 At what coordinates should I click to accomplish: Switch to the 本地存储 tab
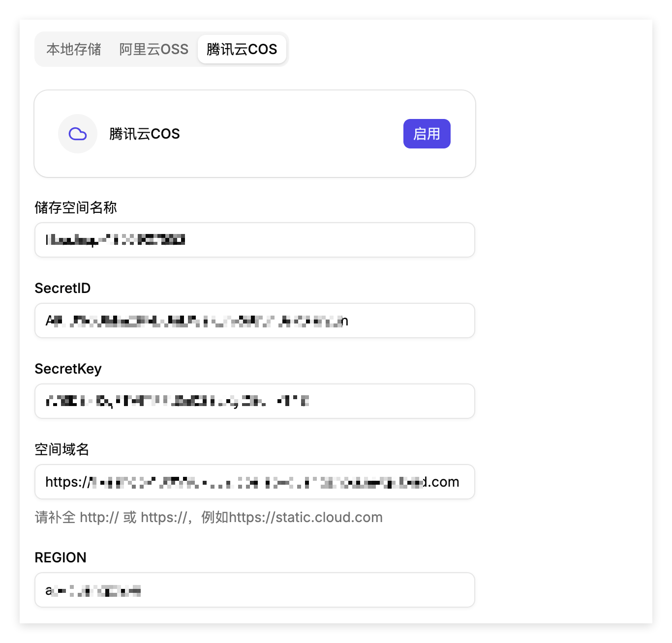pos(74,49)
